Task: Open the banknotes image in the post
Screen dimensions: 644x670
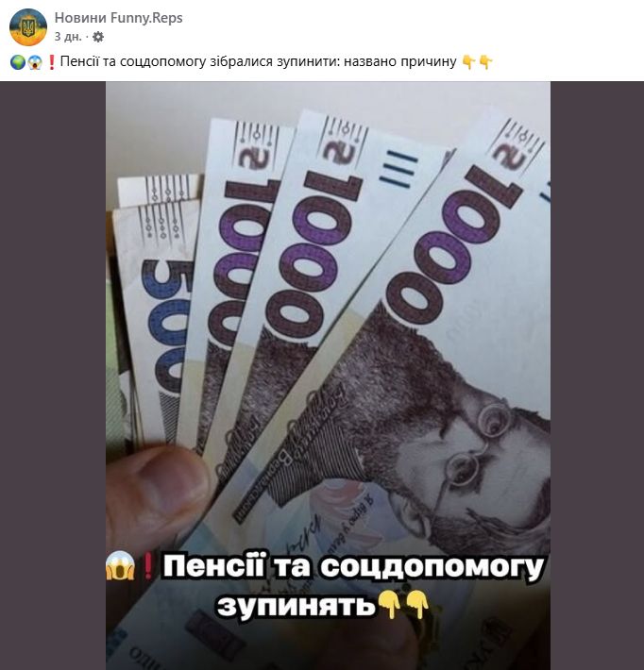Action: point(328,376)
